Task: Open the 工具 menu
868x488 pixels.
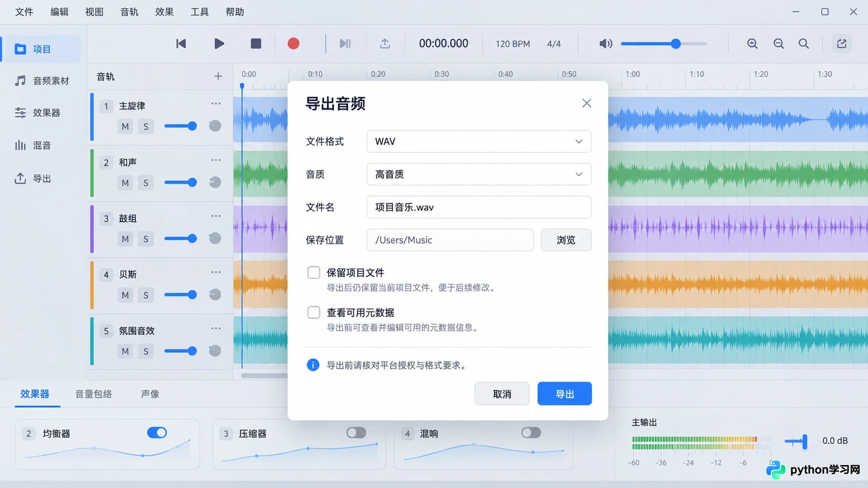Action: coord(200,12)
